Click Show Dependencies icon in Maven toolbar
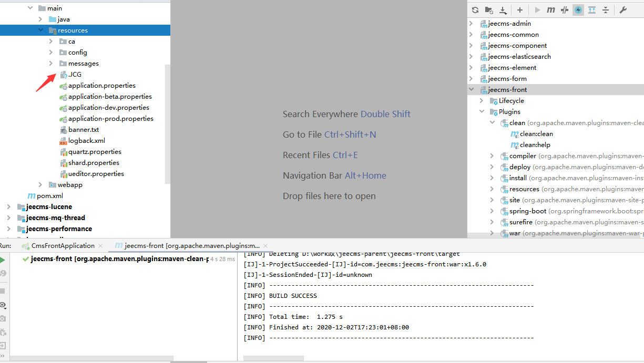This screenshot has height=363, width=644. click(x=592, y=10)
